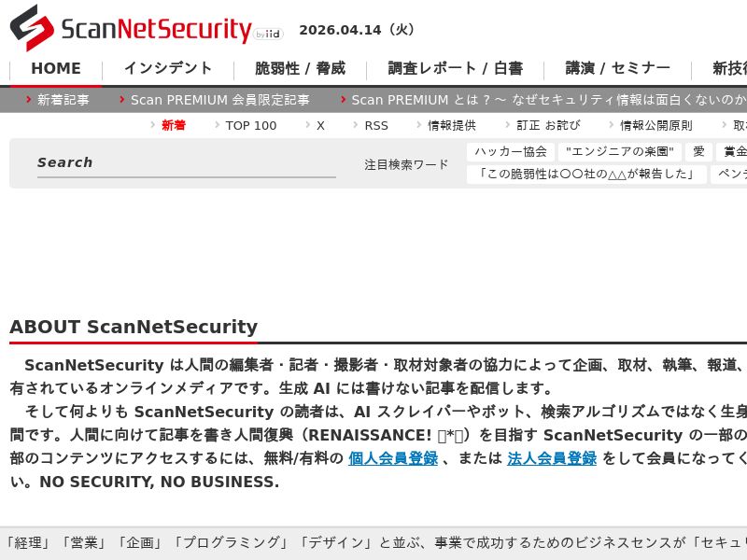Select the 講演 / セミナー tab
Image resolution: width=747 pixels, height=560 pixels.
(x=617, y=69)
